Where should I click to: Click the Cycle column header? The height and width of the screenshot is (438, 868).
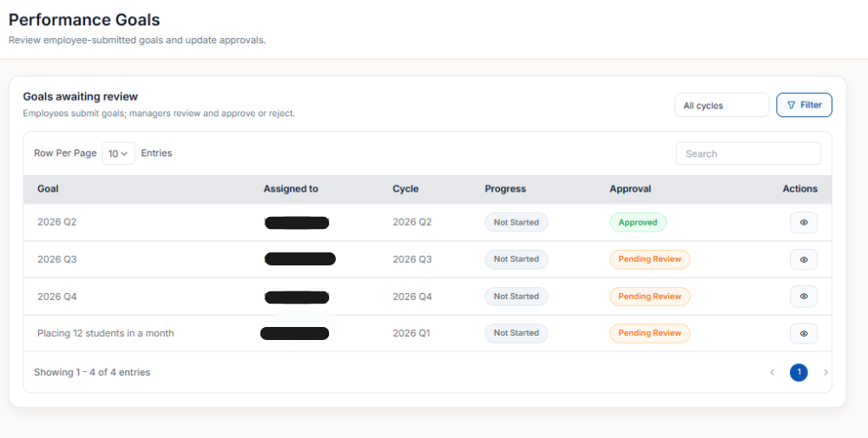pyautogui.click(x=405, y=189)
